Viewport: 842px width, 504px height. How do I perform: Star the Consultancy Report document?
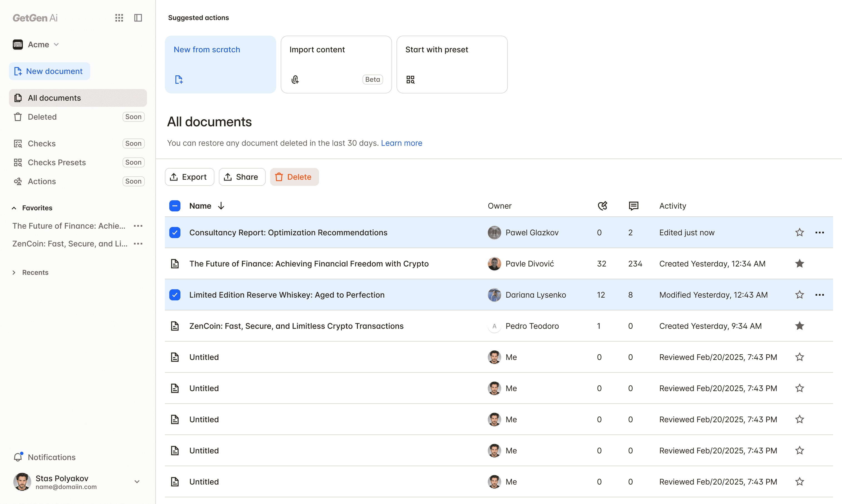tap(799, 233)
